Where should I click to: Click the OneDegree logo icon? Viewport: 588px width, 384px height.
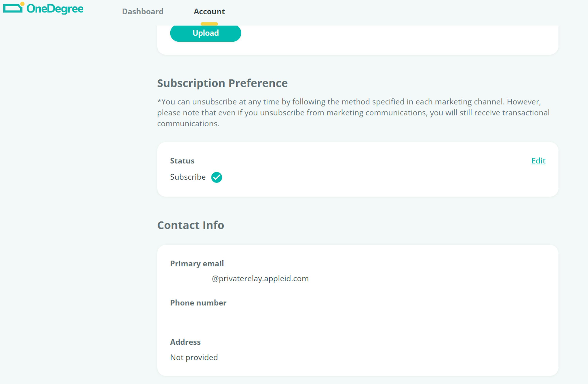point(14,7)
